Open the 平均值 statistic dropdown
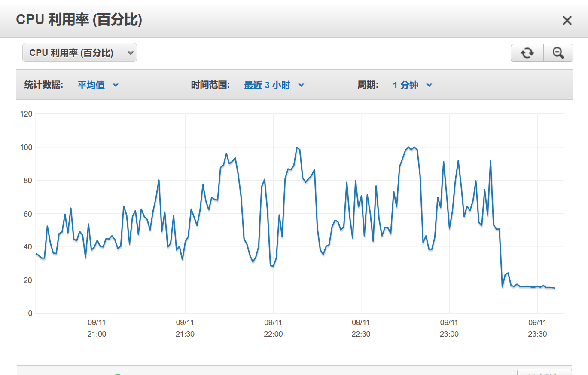The image size is (588, 375). (x=97, y=85)
